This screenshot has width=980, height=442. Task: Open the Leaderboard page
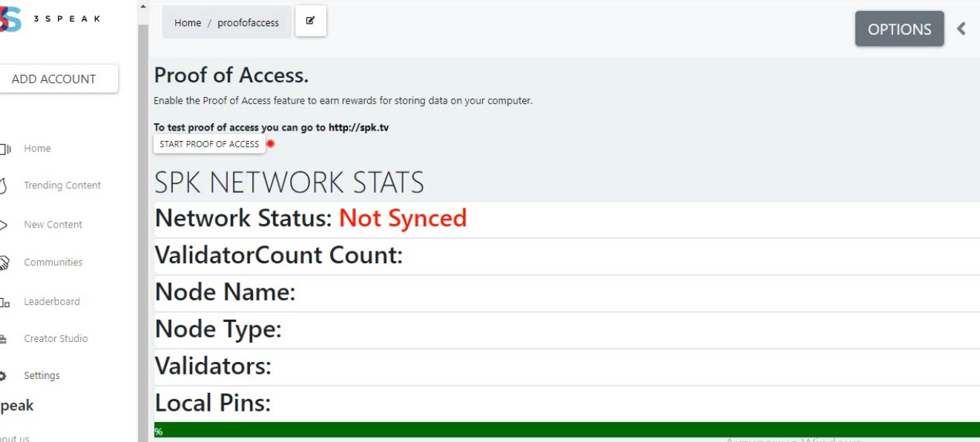click(x=51, y=302)
